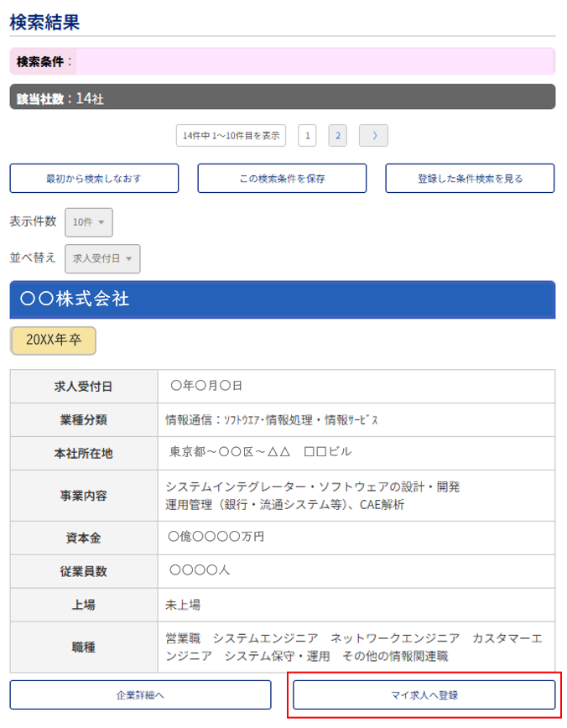Jump to page 2 of results
567x728 pixels.
pyautogui.click(x=337, y=136)
